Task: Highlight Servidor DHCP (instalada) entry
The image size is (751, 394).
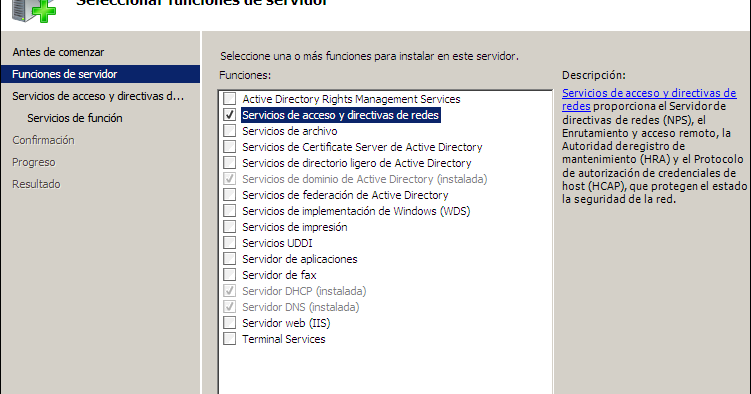Action: pos(304,291)
